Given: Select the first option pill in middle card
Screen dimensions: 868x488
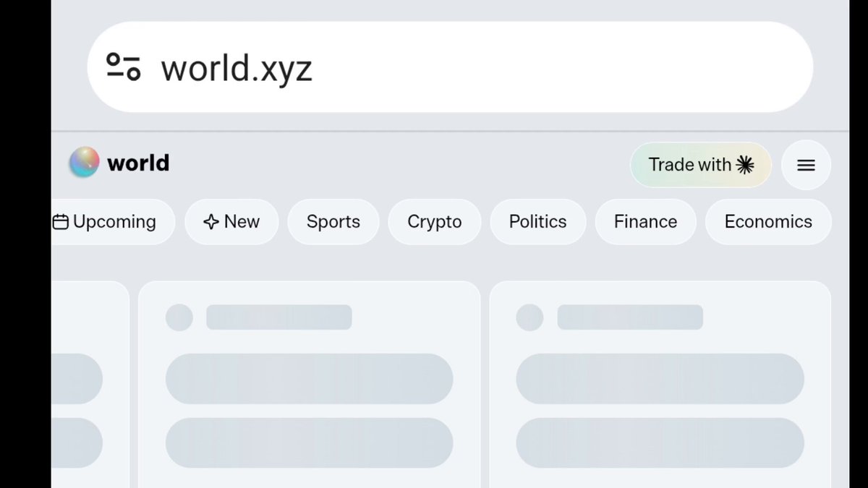Looking at the screenshot, I should click(x=310, y=379).
